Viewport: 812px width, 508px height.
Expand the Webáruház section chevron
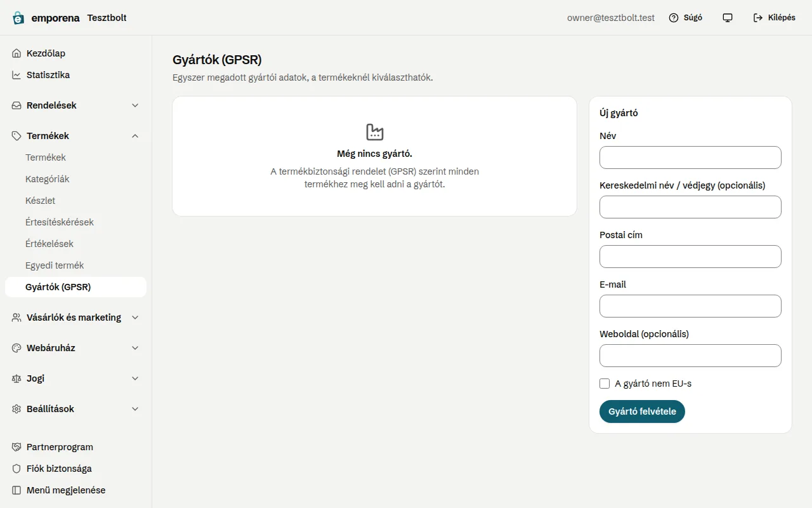[135, 348]
